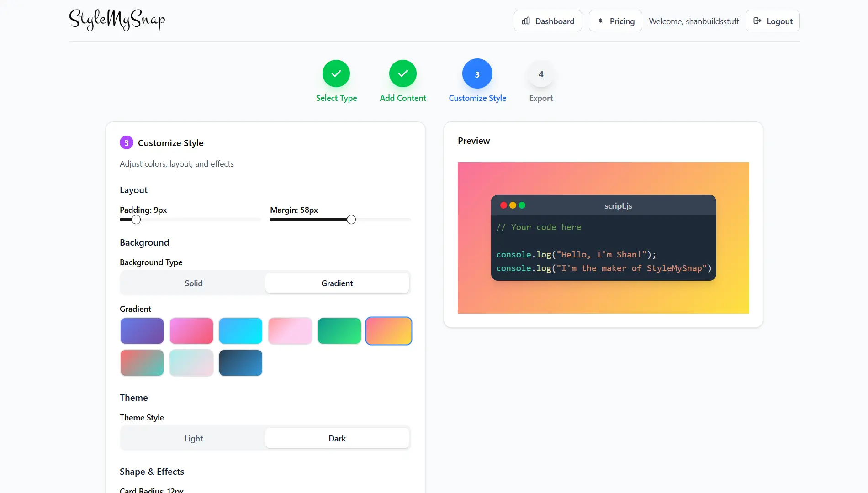Go to the Add Content step checkmark

pyautogui.click(x=403, y=73)
